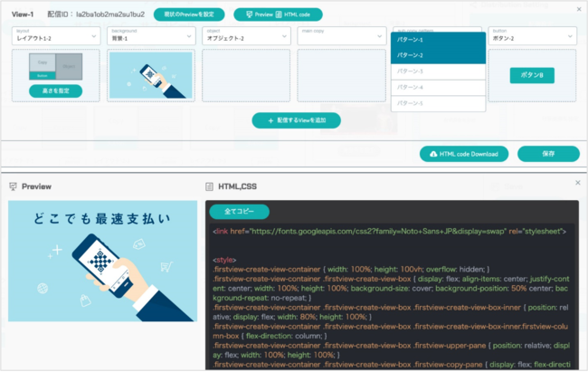Click the <style> tag line in code
The height and width of the screenshot is (372, 588).
[x=224, y=260]
